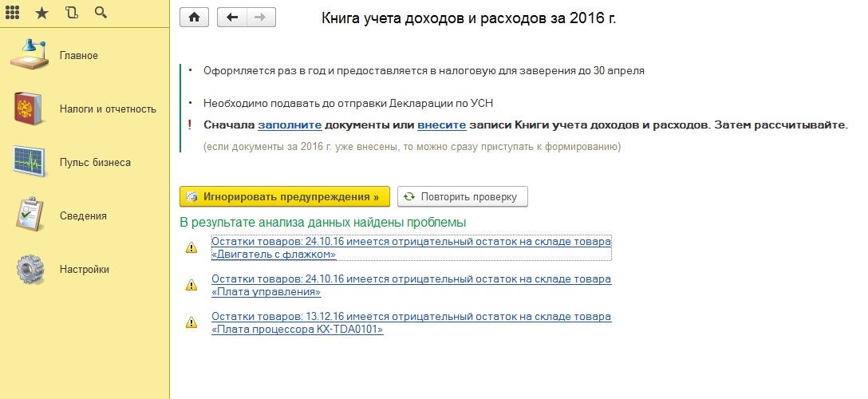Open the Главное section
Image resolution: width=868 pixels, height=399 pixels.
(x=79, y=56)
